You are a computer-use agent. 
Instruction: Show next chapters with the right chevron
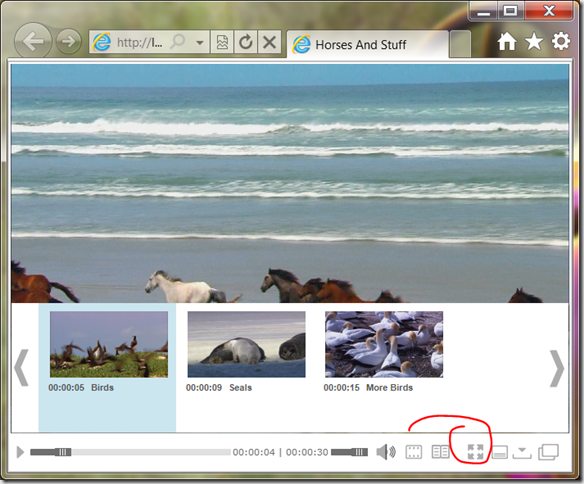pos(557,368)
